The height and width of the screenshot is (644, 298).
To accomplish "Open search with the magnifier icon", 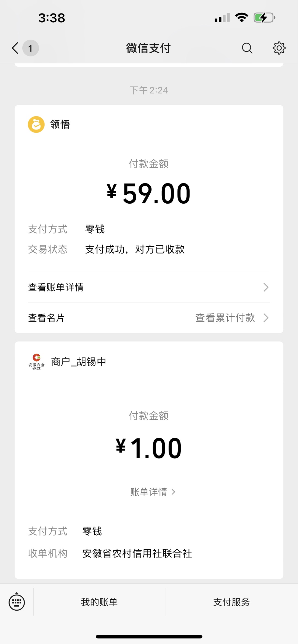I will click(247, 48).
